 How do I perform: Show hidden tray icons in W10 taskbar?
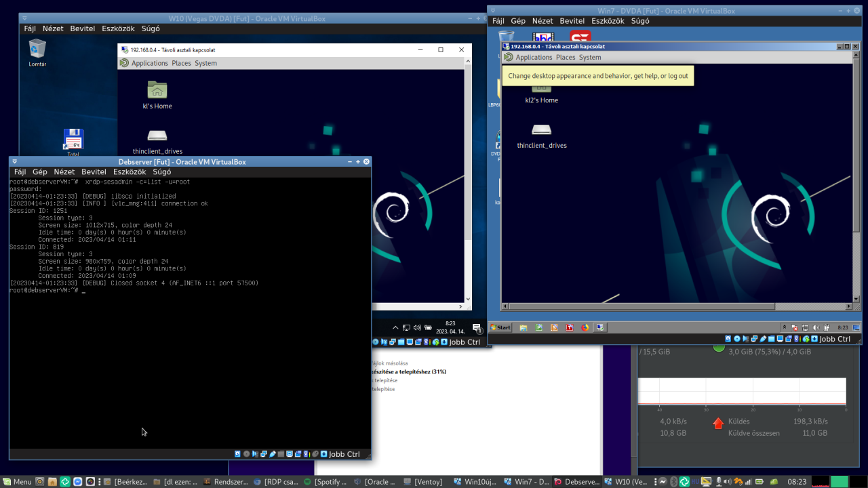[x=395, y=327]
